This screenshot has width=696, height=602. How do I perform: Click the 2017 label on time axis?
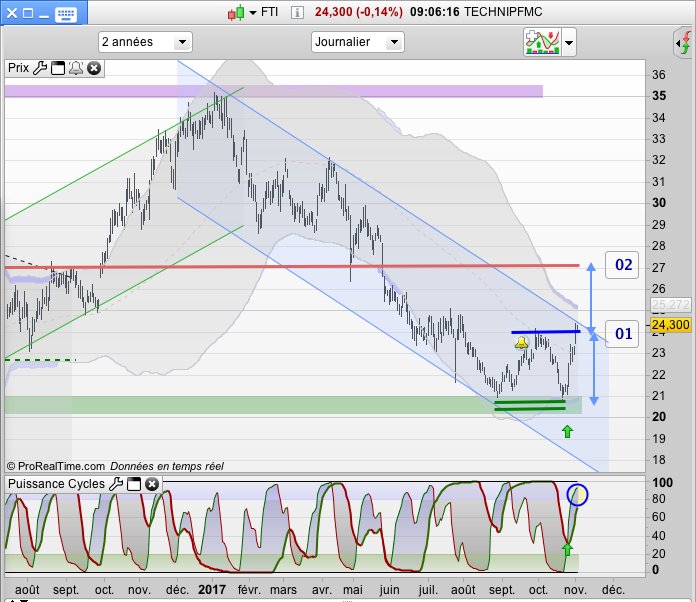pyautogui.click(x=212, y=590)
